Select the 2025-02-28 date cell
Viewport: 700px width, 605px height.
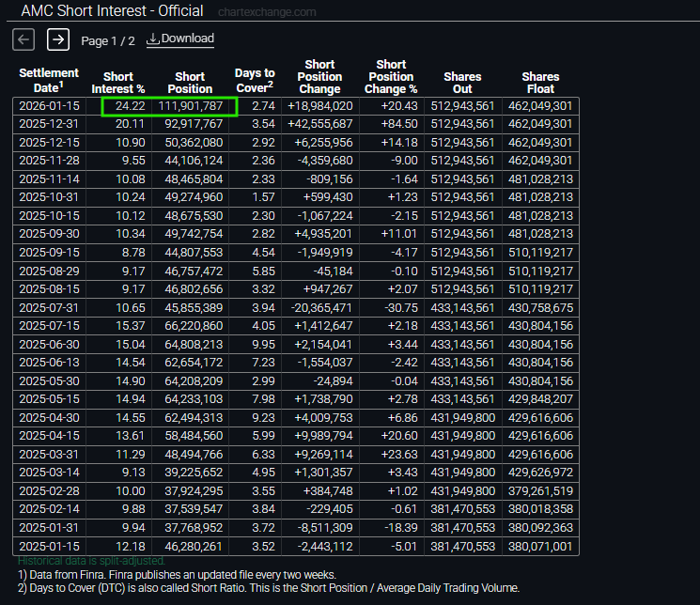(49, 490)
